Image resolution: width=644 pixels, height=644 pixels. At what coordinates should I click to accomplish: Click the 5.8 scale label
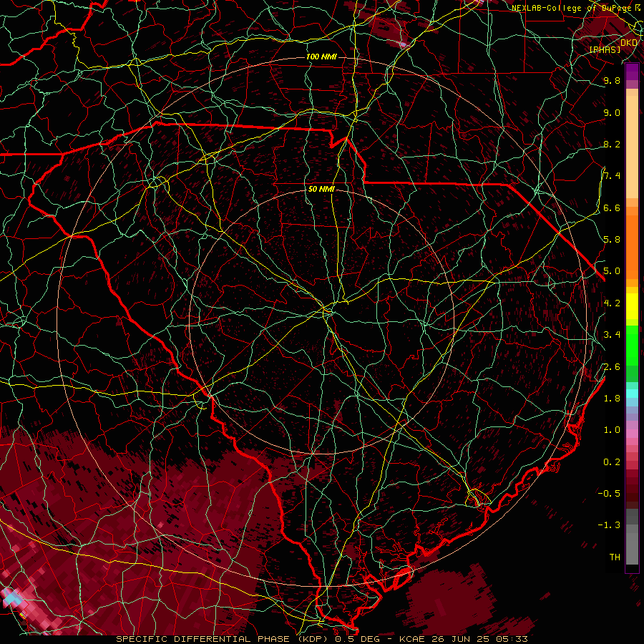click(612, 240)
